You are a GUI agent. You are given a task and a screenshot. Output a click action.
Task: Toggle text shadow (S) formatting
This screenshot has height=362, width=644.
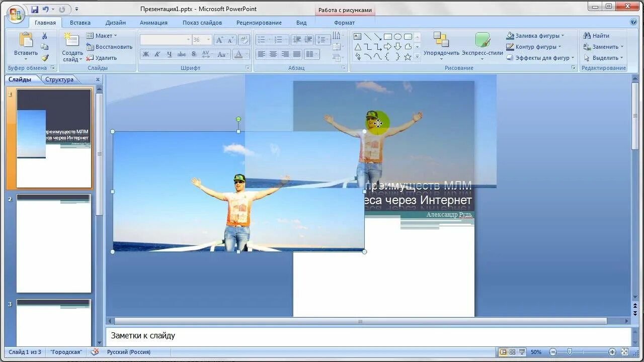194,54
